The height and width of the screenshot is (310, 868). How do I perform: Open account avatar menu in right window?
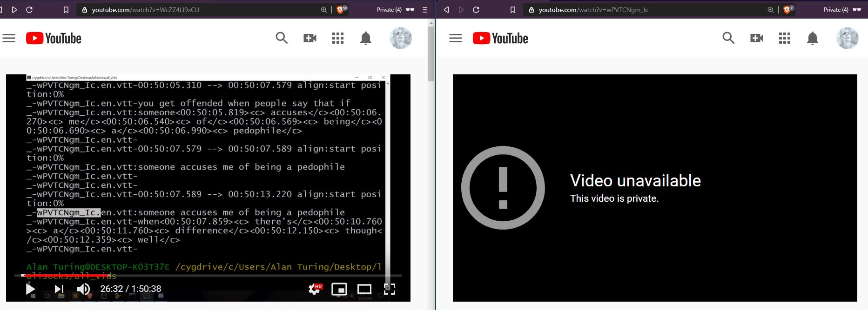(848, 38)
